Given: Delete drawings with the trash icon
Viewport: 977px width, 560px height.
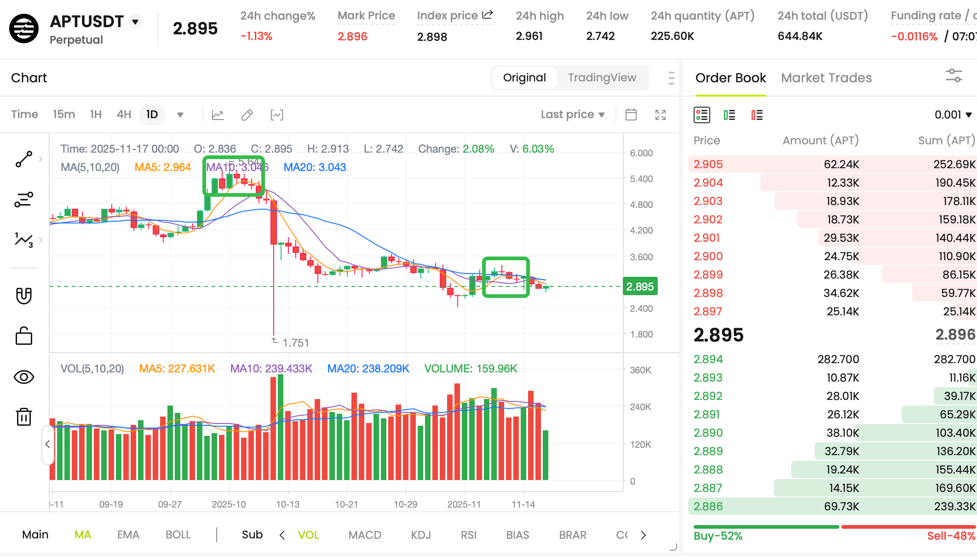Looking at the screenshot, I should pos(24,417).
